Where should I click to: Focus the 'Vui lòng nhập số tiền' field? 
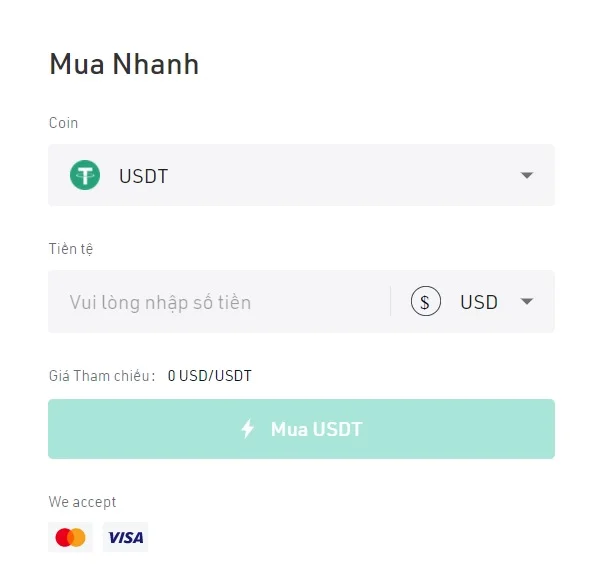(x=219, y=302)
